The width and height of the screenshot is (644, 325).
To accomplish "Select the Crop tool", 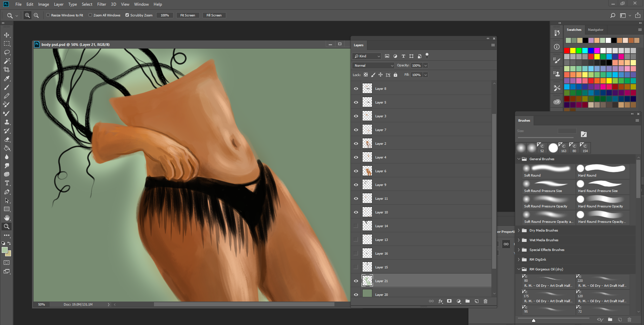I will [7, 70].
